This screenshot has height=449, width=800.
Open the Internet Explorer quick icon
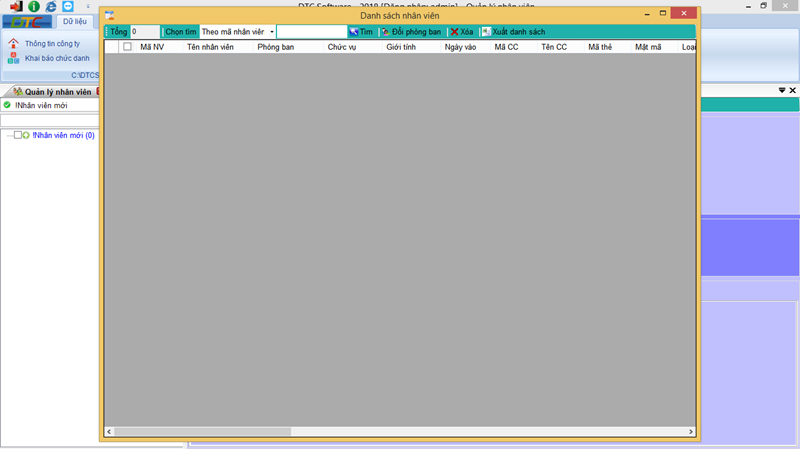tap(50, 6)
